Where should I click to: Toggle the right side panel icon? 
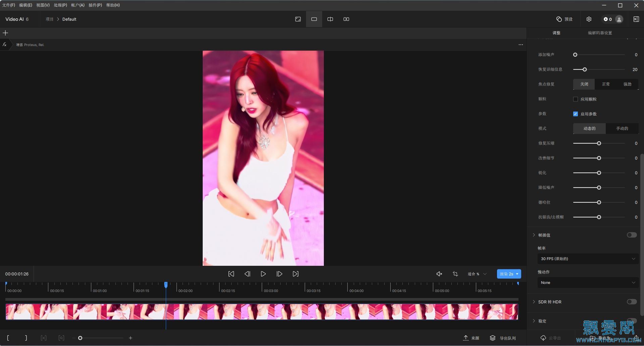pyautogui.click(x=636, y=19)
